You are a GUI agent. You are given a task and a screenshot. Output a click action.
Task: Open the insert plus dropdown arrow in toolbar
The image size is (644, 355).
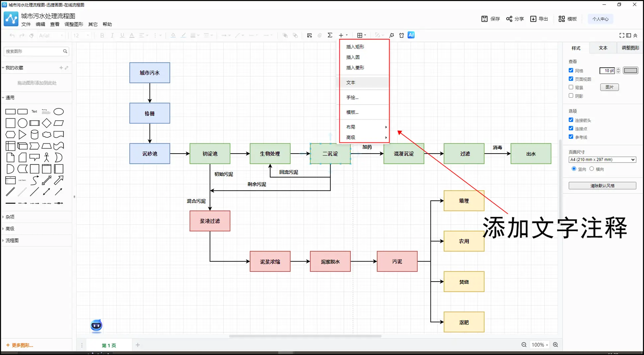[x=347, y=35]
